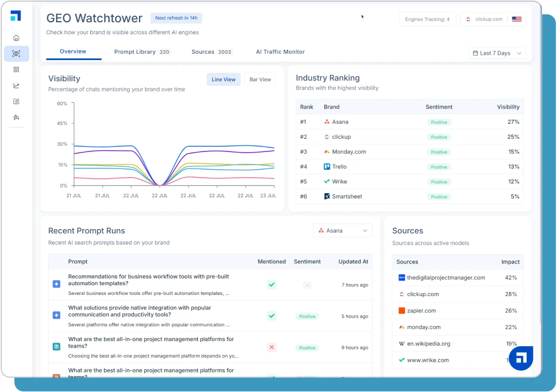Click the Next refresh in 14h badge
This screenshot has height=392, width=557.
click(176, 18)
